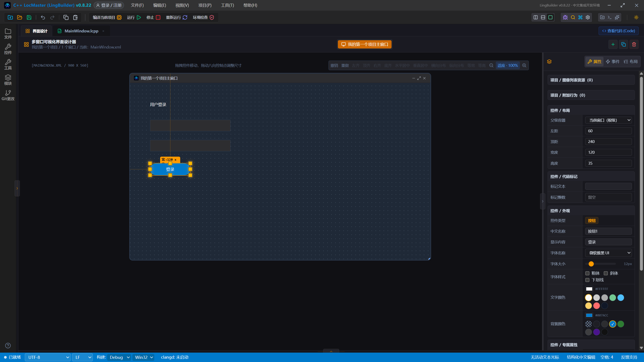Image resolution: width=644 pixels, height=362 pixels.
Task: Click the 左距 input field
Action: [608, 131]
